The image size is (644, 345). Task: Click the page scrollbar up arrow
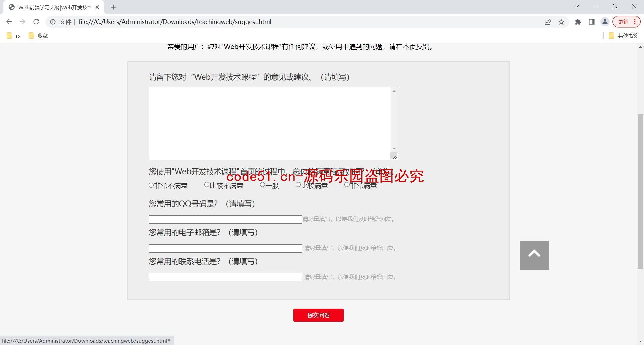pos(640,47)
